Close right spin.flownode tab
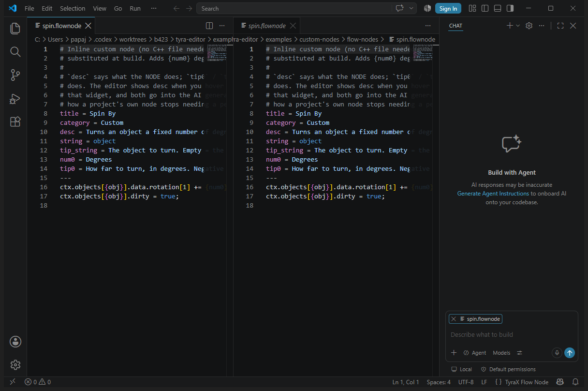The height and width of the screenshot is (391, 588). [293, 26]
